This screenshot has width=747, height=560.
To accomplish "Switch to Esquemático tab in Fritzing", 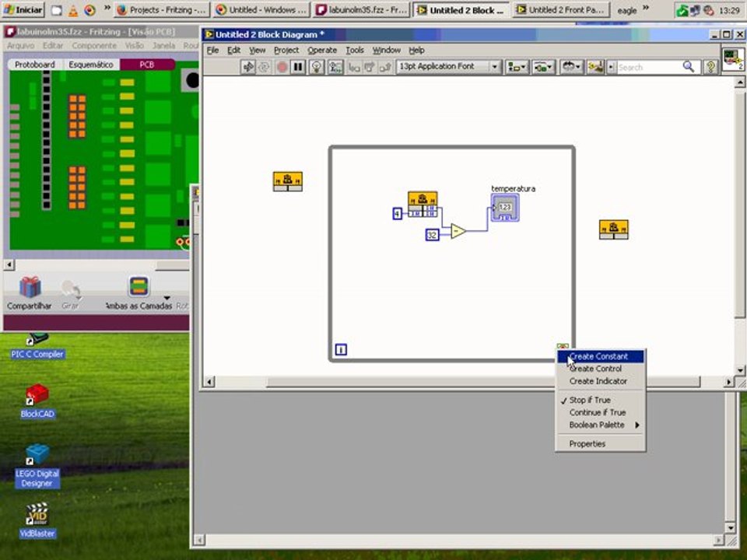I will tap(90, 65).
